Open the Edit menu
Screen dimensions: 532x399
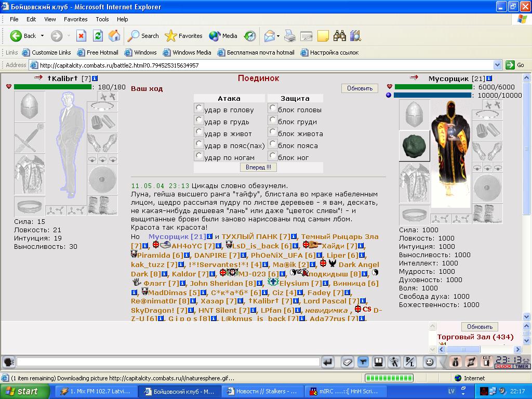[x=31, y=19]
